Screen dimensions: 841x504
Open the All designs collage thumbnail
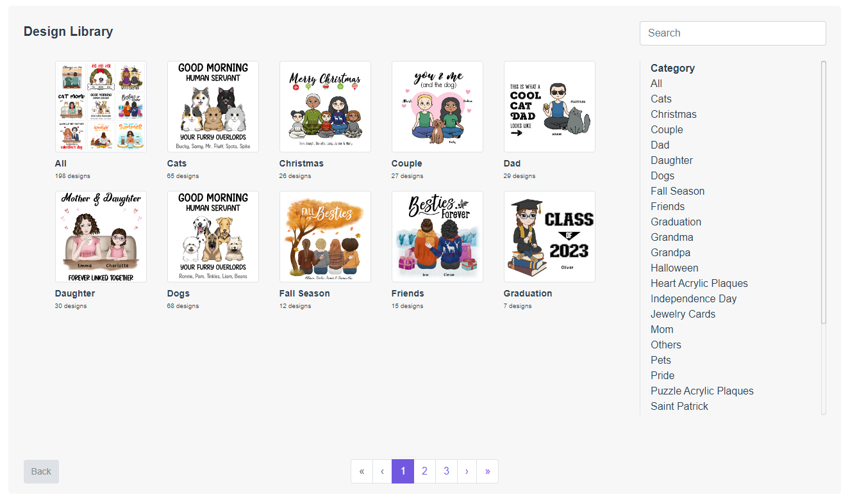101,106
